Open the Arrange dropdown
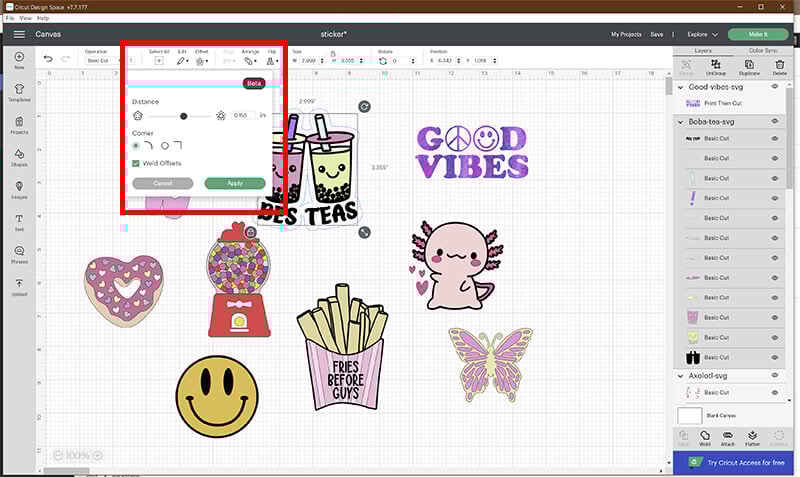800x477 pixels. coord(250,61)
